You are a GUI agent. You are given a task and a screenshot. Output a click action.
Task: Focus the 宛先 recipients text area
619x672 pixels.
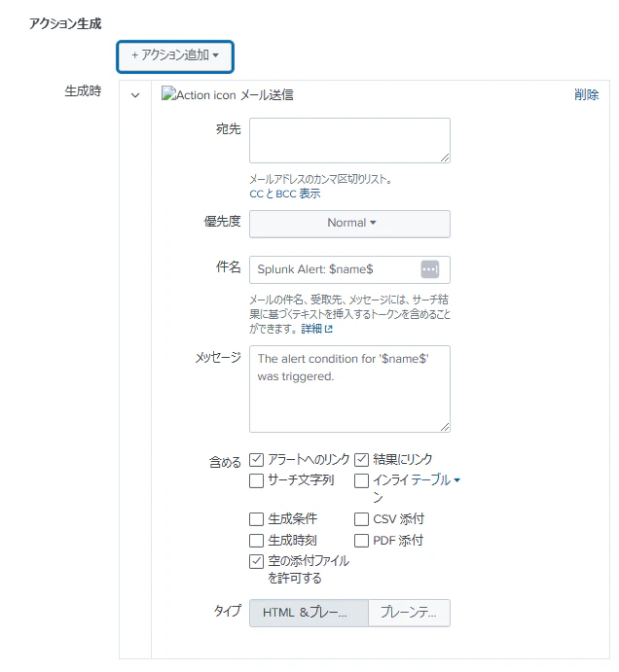pos(349,141)
